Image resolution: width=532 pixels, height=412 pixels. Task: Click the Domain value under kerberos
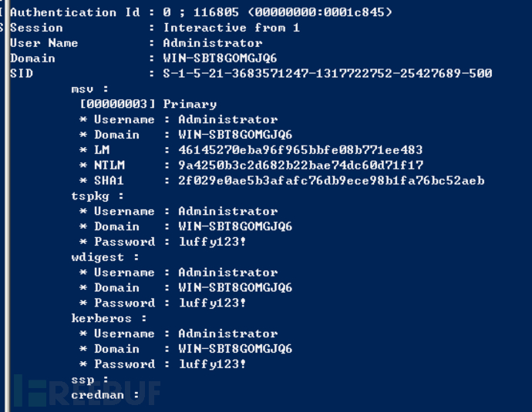point(235,349)
